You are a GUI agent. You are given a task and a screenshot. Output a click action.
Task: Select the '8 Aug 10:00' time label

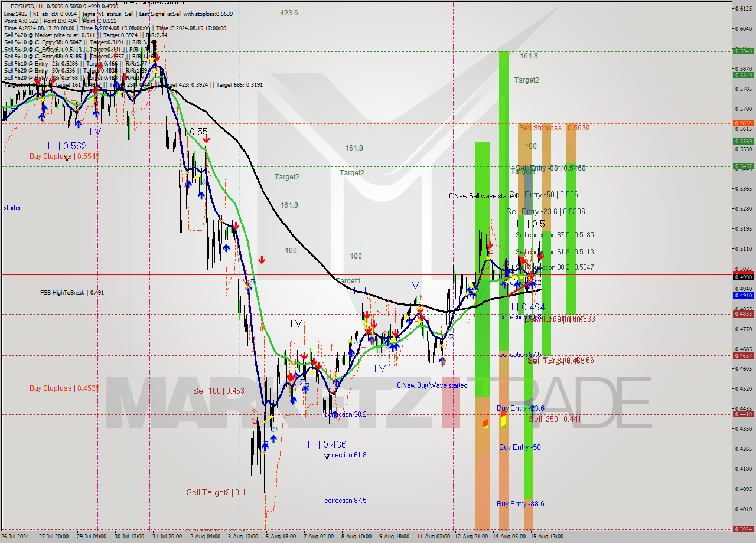[x=356, y=537]
